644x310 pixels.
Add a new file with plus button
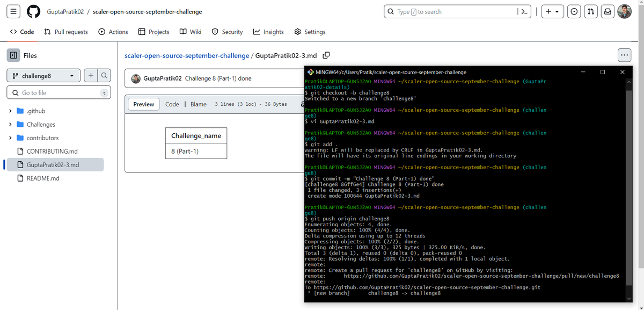click(x=91, y=76)
